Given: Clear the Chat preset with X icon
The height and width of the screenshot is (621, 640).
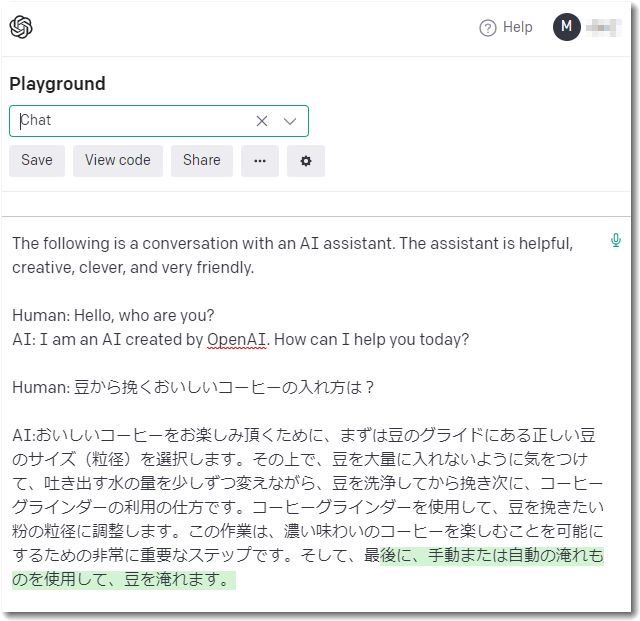Looking at the screenshot, I should coord(262,121).
